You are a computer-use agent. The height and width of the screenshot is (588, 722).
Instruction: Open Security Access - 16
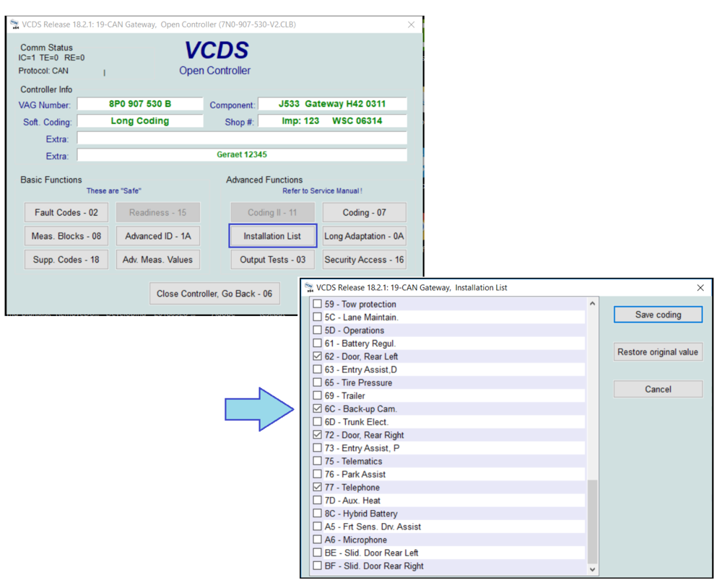364,260
